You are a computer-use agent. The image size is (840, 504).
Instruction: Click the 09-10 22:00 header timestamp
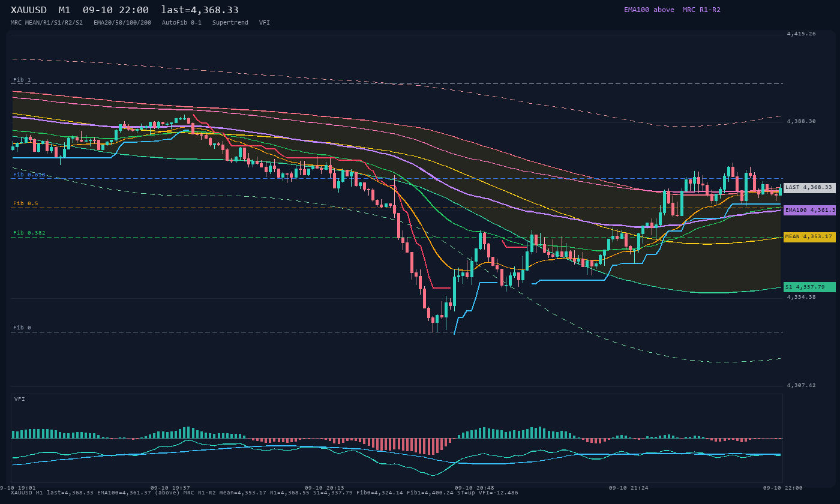[x=116, y=10]
